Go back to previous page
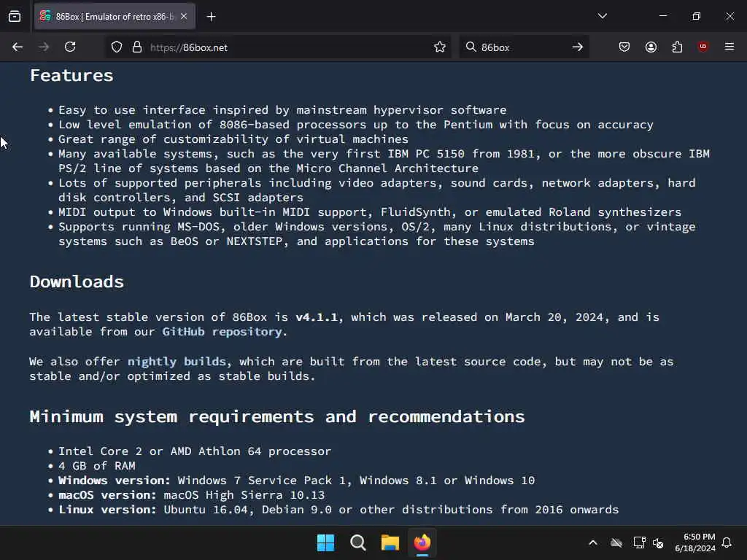747x560 pixels. point(18,47)
